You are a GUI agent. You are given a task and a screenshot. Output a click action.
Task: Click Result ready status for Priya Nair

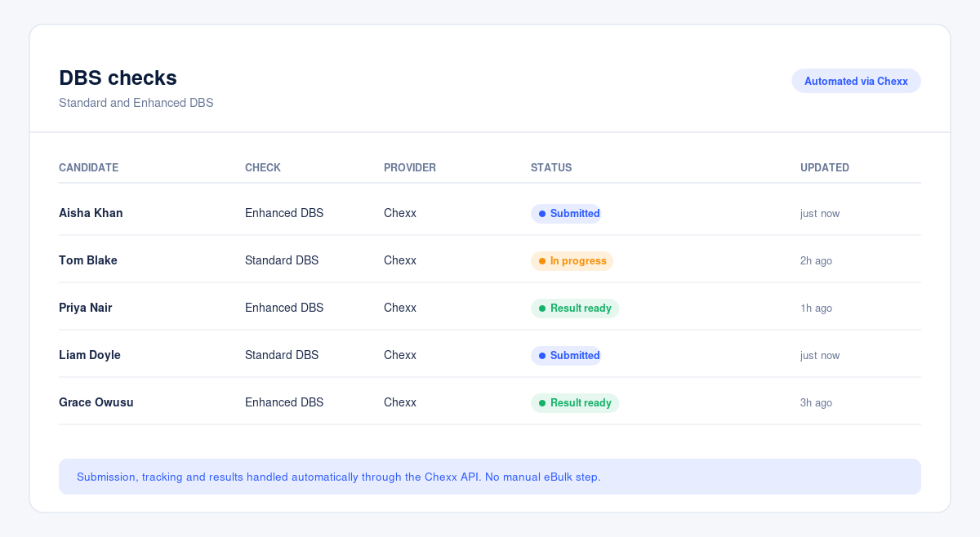tap(575, 308)
